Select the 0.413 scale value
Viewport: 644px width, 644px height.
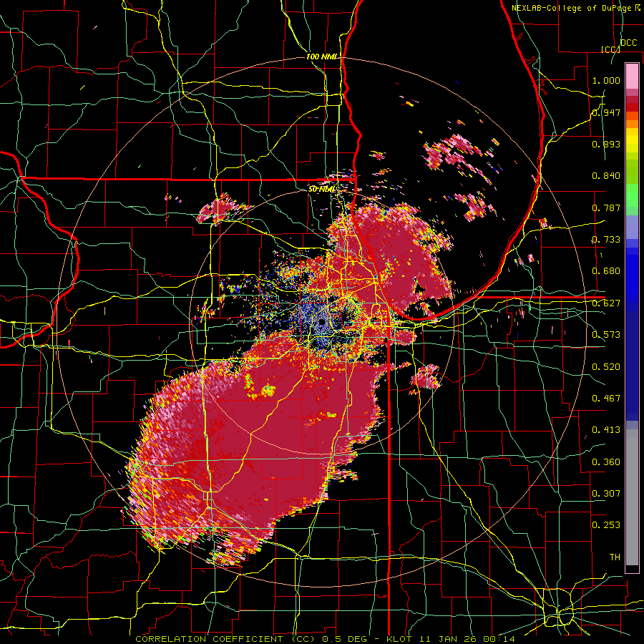pyautogui.click(x=606, y=430)
